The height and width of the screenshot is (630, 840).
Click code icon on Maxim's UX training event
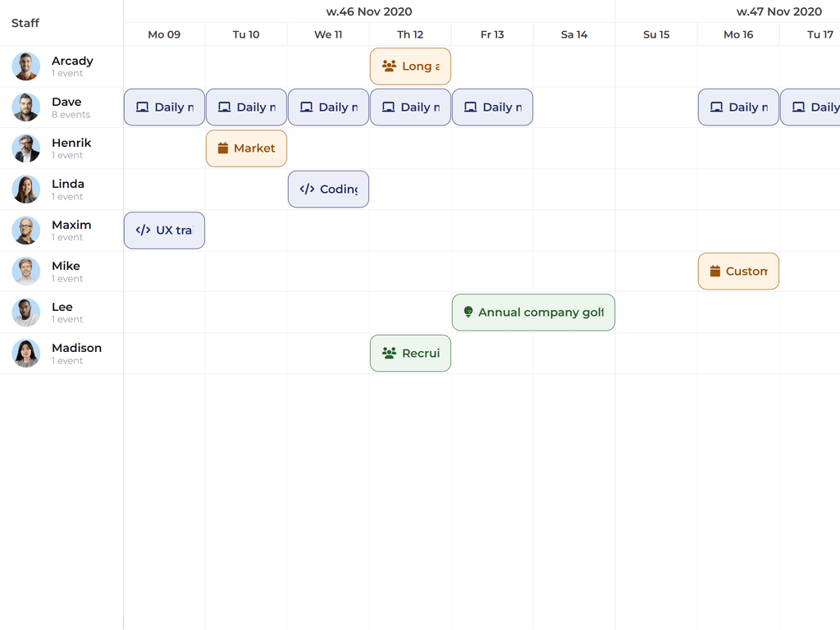(143, 231)
